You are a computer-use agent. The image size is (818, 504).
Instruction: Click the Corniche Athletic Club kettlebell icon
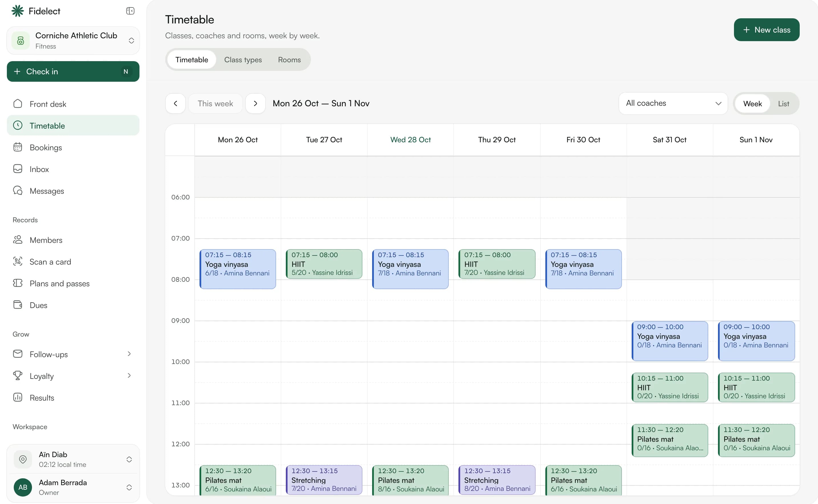click(x=21, y=41)
